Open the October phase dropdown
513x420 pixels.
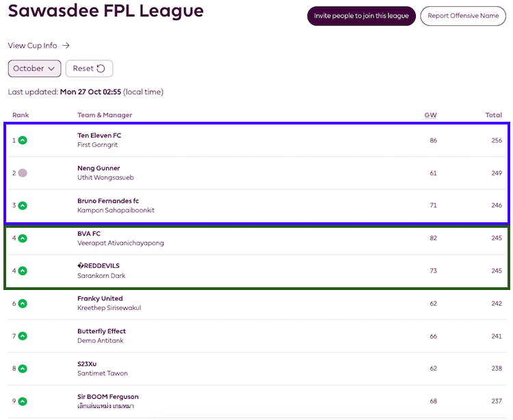click(x=34, y=68)
